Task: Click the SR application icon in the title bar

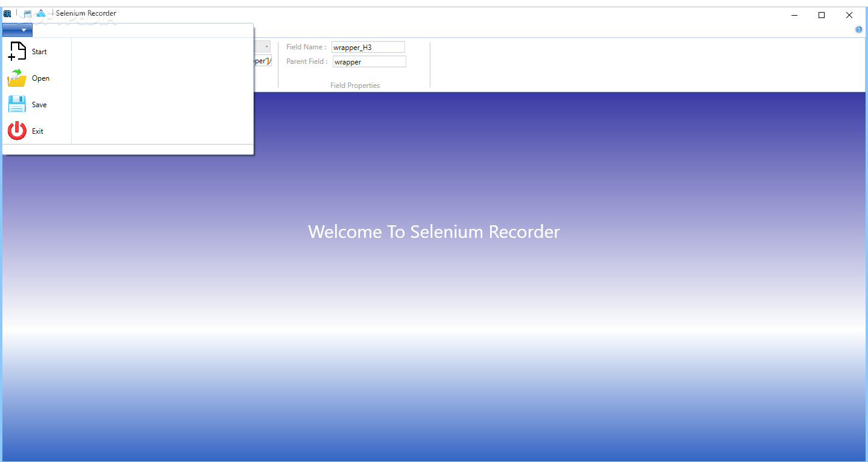Action: coord(7,13)
